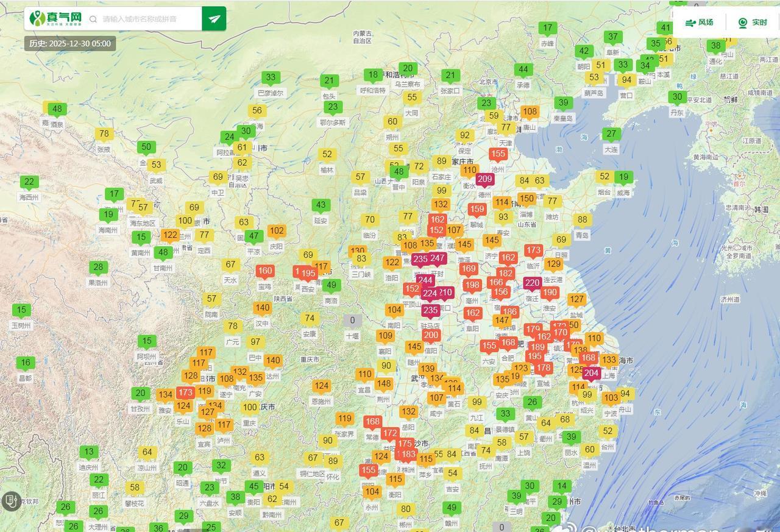Select the green 39 marker above 秦皇岛
Viewport: 780px width, 532px height.
coord(564,103)
